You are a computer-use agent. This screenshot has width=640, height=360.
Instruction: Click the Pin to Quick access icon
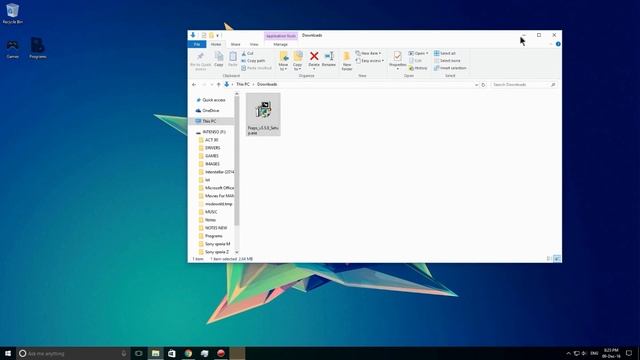point(200,60)
